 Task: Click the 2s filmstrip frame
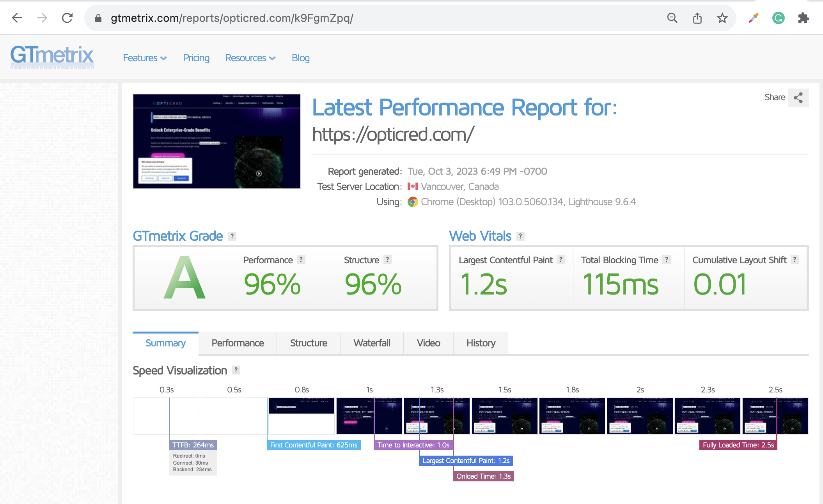(640, 416)
